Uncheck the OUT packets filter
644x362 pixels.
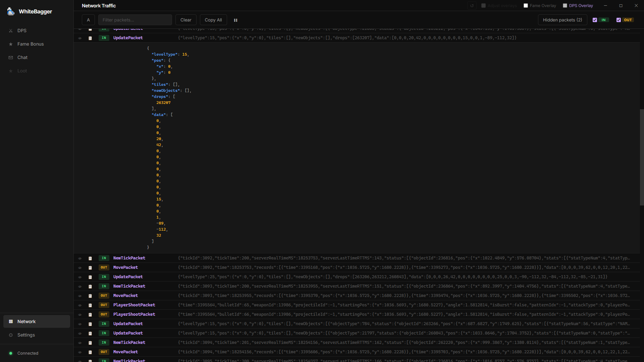(619, 20)
